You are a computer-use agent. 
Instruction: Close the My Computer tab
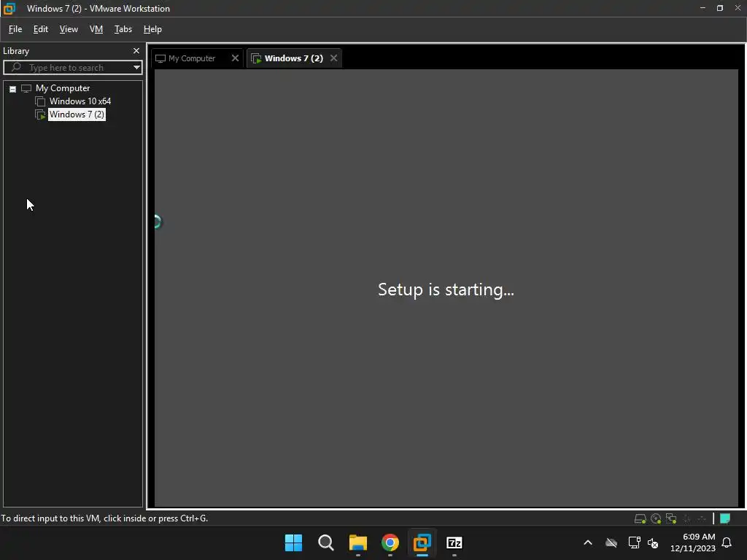(235, 58)
